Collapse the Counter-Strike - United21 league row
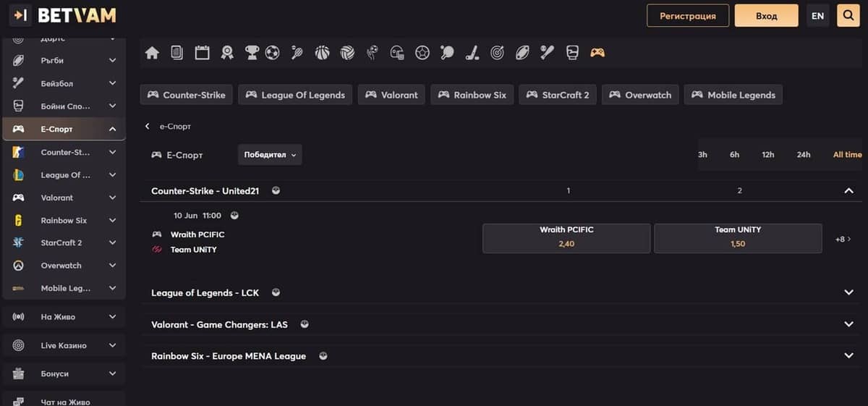 click(848, 190)
